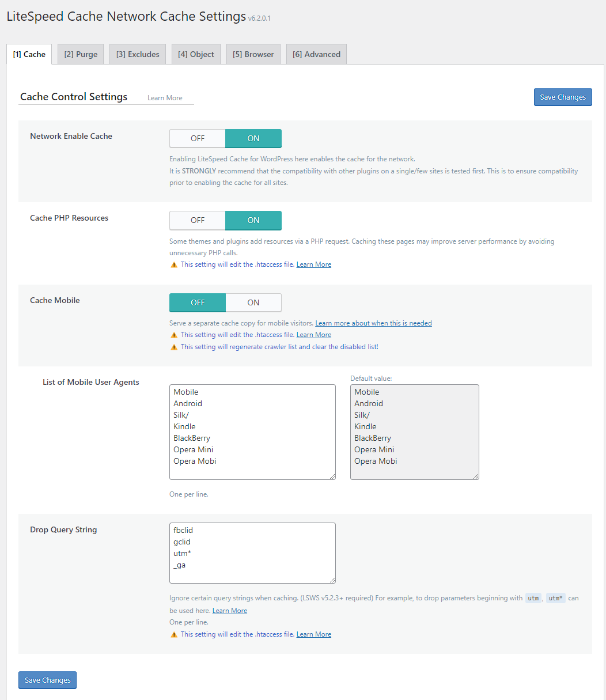The image size is (606, 700).
Task: Click the 'Cache PHP Resources' setting label
Action: (x=69, y=218)
